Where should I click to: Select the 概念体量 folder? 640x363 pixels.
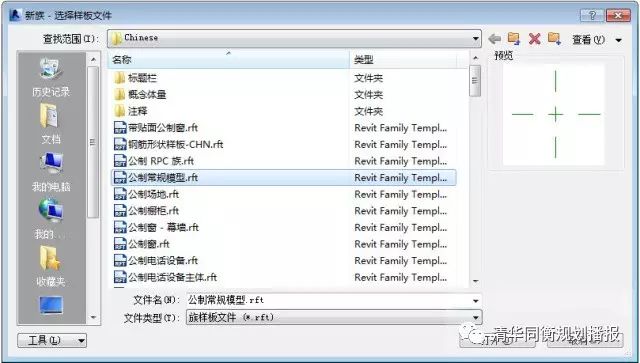click(x=140, y=95)
